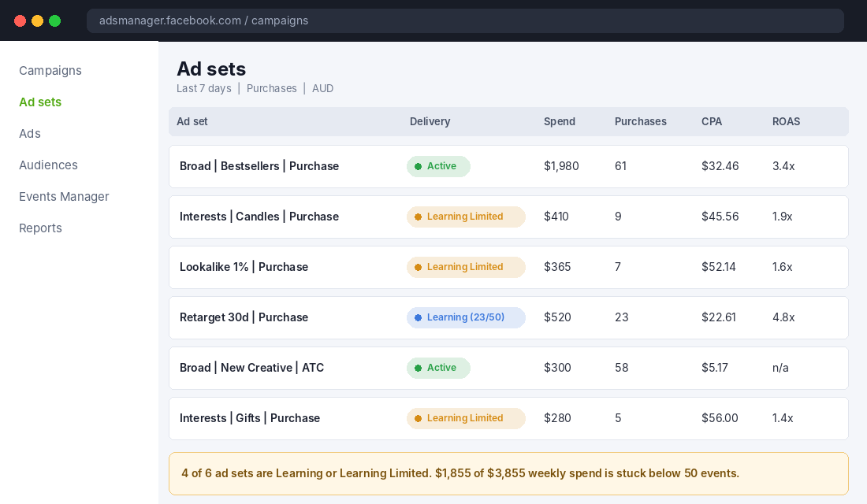This screenshot has width=867, height=504.
Task: Sort by the Spend column header
Action: point(559,121)
